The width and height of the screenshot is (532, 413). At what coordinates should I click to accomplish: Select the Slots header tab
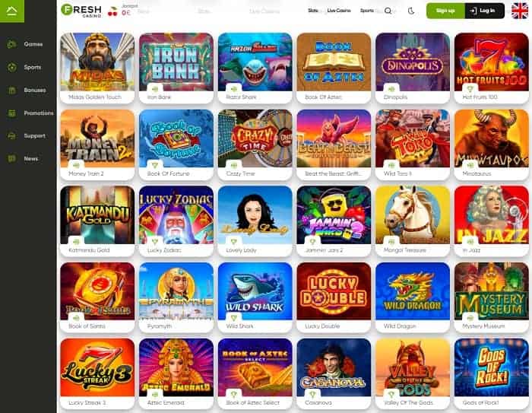[x=313, y=11]
